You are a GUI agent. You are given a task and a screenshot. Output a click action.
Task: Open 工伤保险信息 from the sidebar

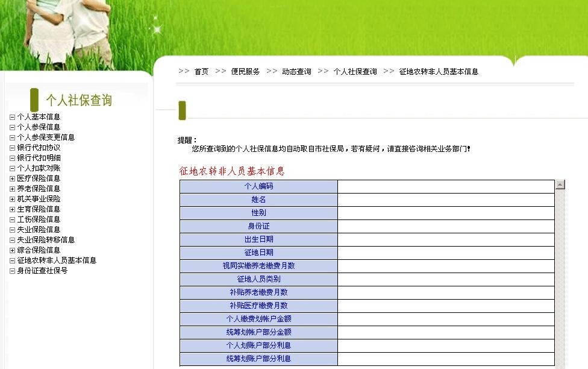click(x=39, y=219)
